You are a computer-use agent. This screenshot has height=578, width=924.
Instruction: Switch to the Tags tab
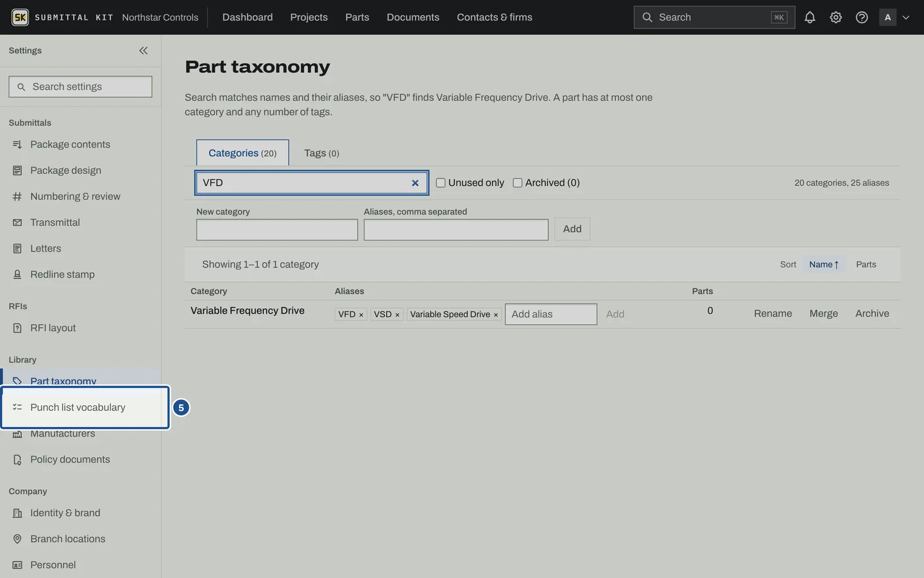322,153
